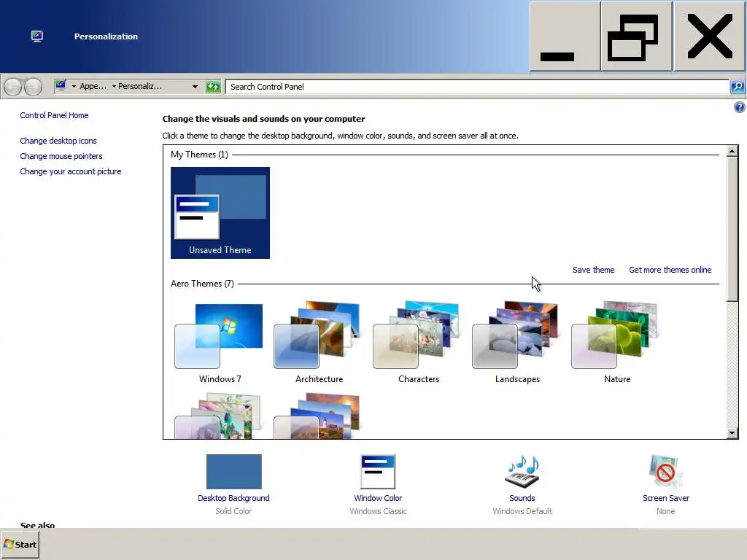Click Get more themes online link
Image resolution: width=747 pixels, height=560 pixels.
670,270
